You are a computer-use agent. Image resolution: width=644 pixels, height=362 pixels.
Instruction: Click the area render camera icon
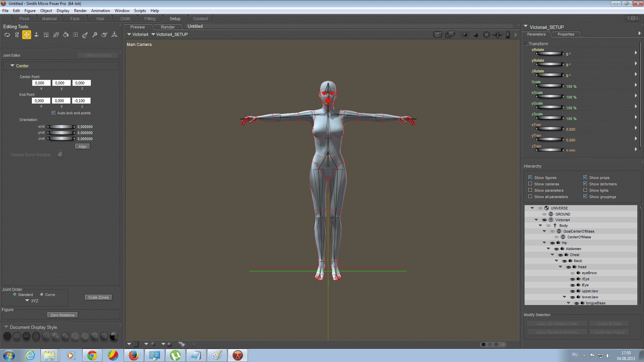(x=450, y=35)
